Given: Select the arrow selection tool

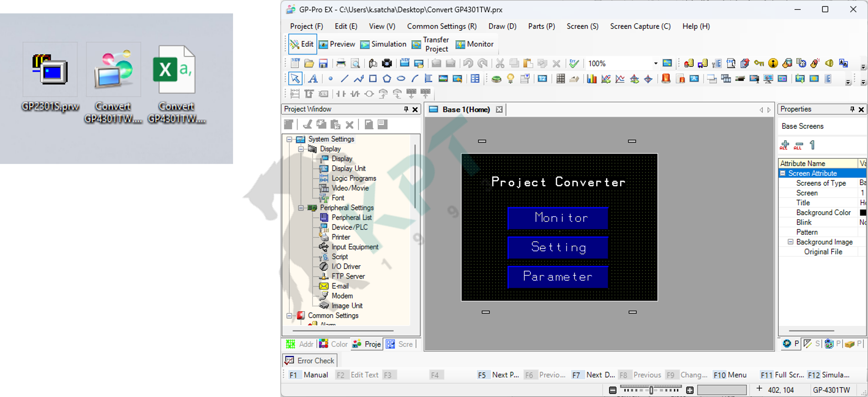Looking at the screenshot, I should pyautogui.click(x=295, y=79).
